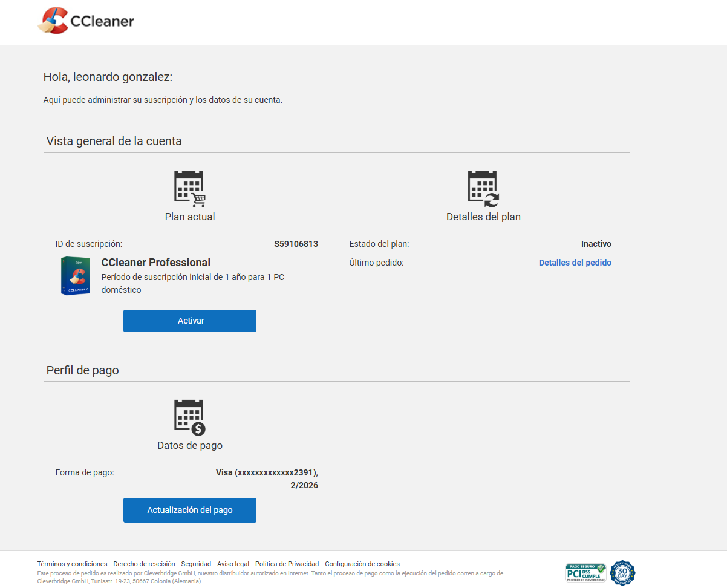Screen dimensions: 727x588
Task: Click the Inactivo plan status text
Action: point(596,244)
